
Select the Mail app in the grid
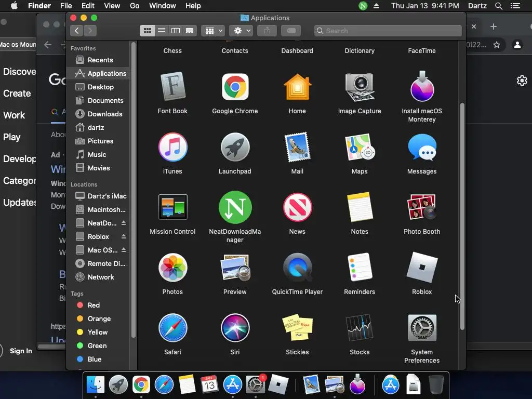[297, 147]
